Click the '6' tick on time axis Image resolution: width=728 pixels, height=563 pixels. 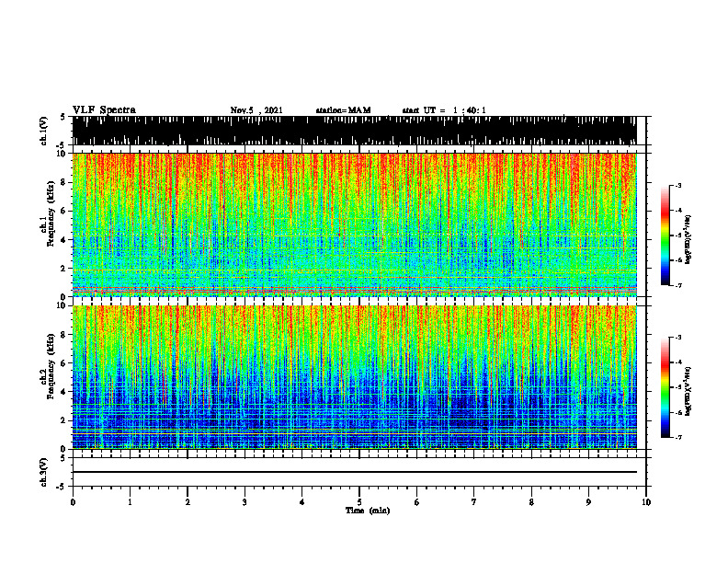tap(417, 502)
